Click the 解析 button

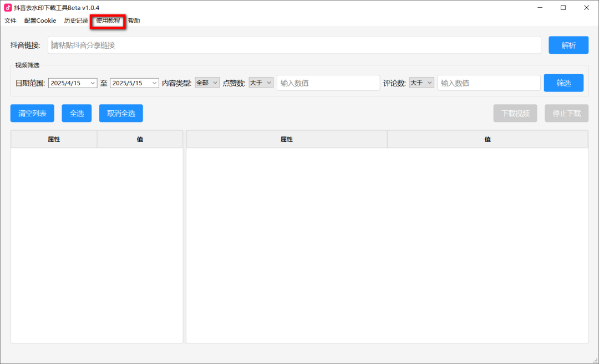point(568,45)
